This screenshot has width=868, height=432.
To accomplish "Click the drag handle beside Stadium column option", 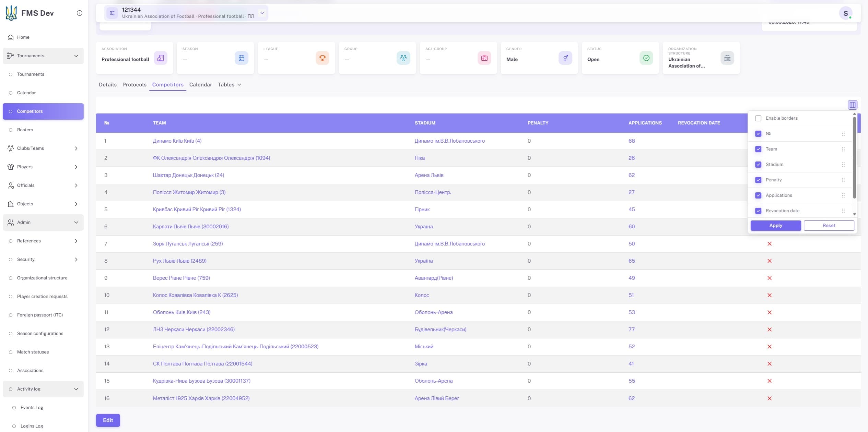I will (843, 165).
